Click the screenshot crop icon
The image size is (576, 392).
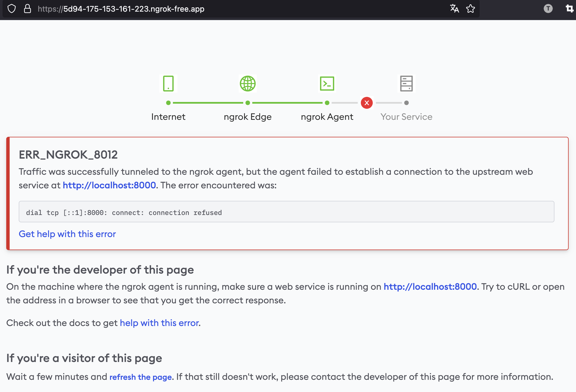tap(569, 9)
